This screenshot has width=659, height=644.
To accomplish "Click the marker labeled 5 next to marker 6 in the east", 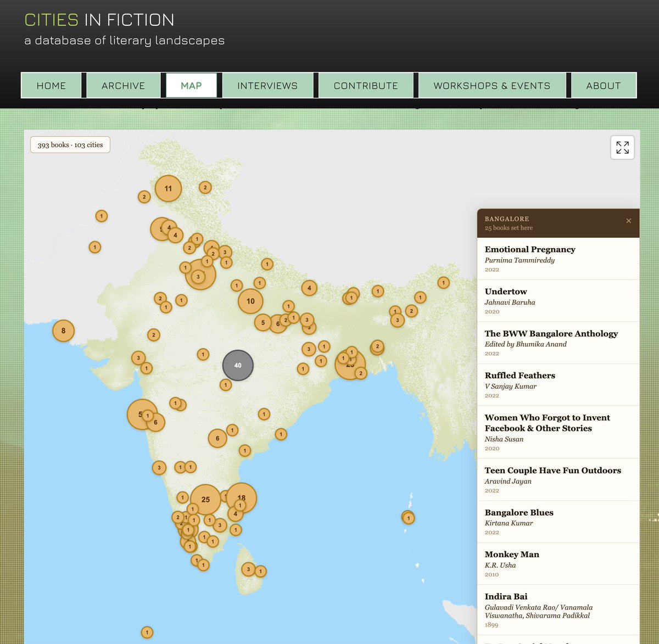I will (x=263, y=322).
